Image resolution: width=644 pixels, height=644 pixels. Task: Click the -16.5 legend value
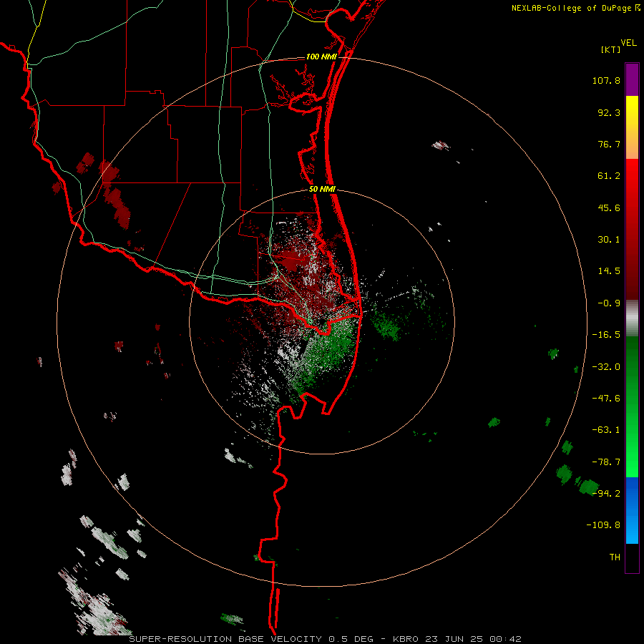tap(606, 335)
